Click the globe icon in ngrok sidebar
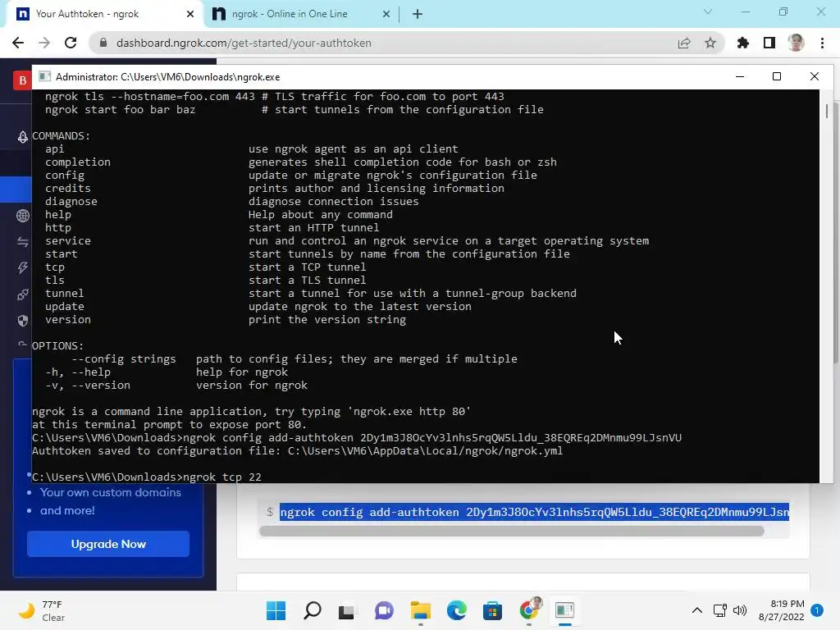This screenshot has width=840, height=630. click(22, 216)
